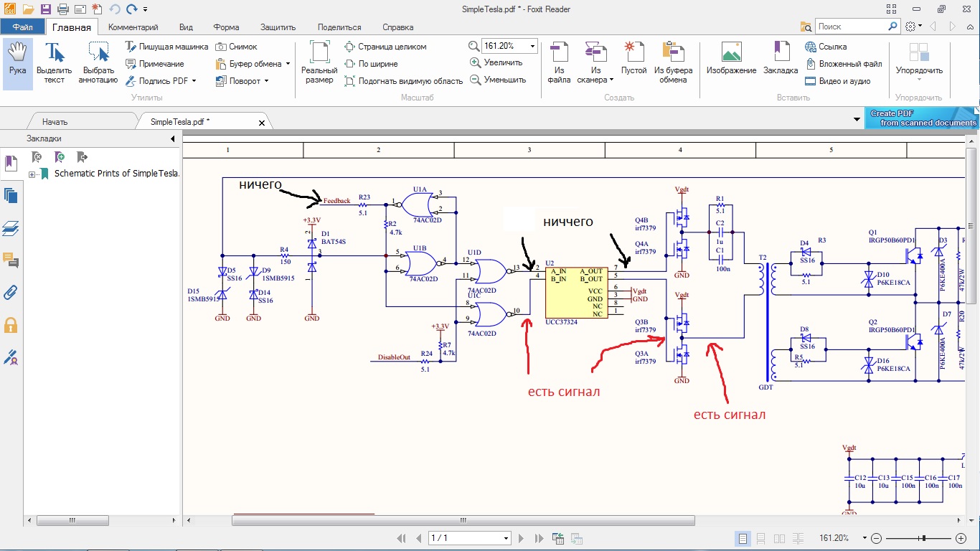
Task: Expand Schematic Prints bookmark tree item
Action: tap(32, 174)
